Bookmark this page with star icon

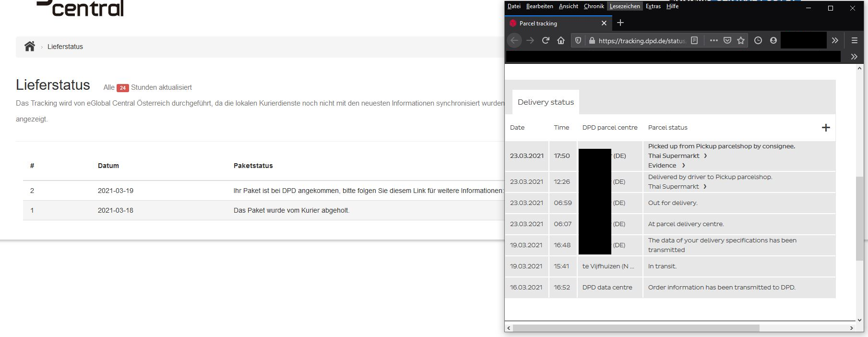click(741, 41)
